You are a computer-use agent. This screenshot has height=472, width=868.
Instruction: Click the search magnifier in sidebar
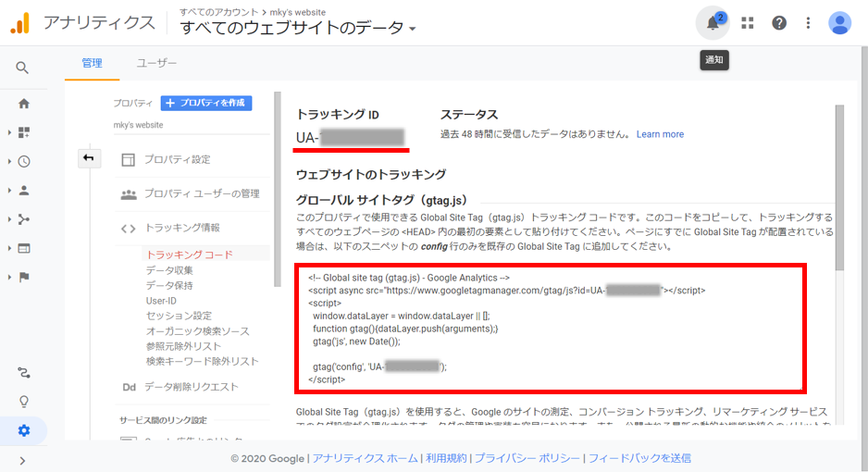22,68
